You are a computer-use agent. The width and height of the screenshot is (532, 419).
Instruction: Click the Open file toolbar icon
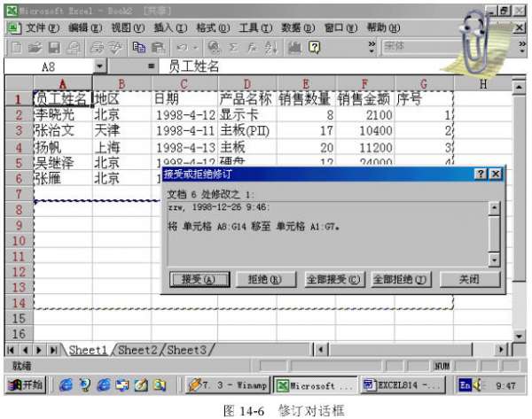(x=34, y=45)
